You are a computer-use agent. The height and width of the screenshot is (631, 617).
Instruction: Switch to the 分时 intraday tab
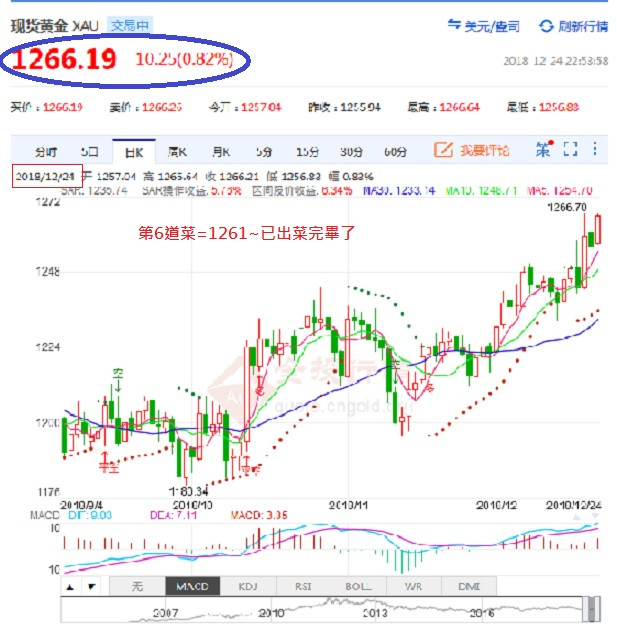45,152
